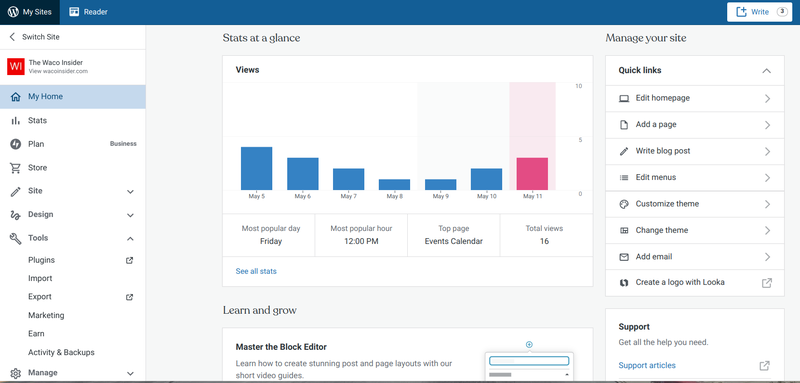Screen dimensions: 800x383
Task: Click the Top page Events Calendar stat
Action: click(454, 235)
